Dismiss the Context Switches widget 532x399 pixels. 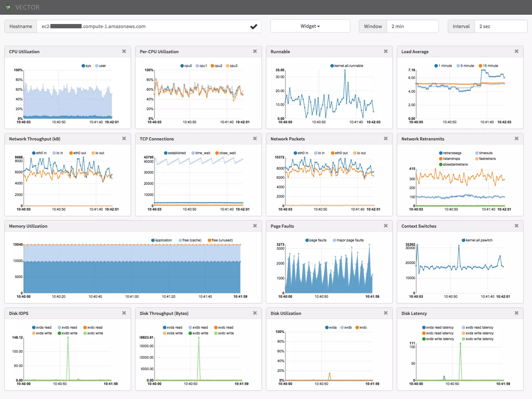tap(516, 226)
